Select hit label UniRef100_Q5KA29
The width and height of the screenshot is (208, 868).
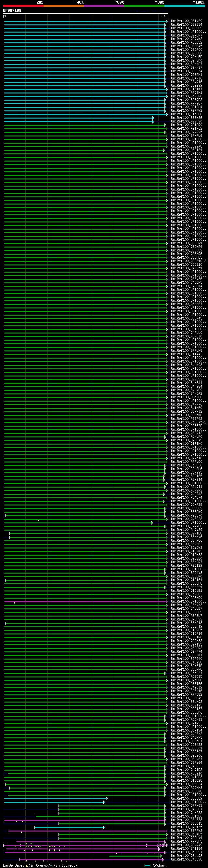tap(187, 505)
